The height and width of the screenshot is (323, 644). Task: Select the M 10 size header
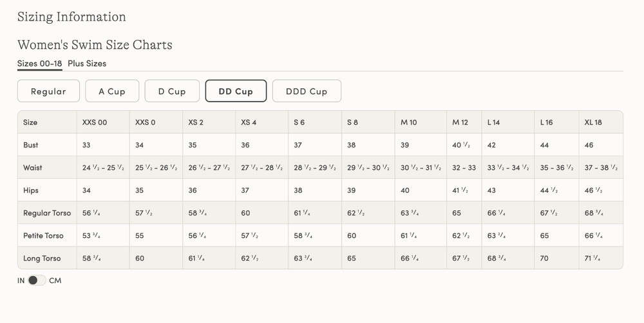pyautogui.click(x=409, y=122)
